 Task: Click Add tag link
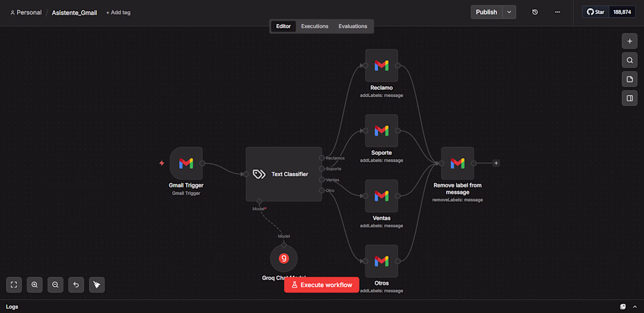point(118,12)
